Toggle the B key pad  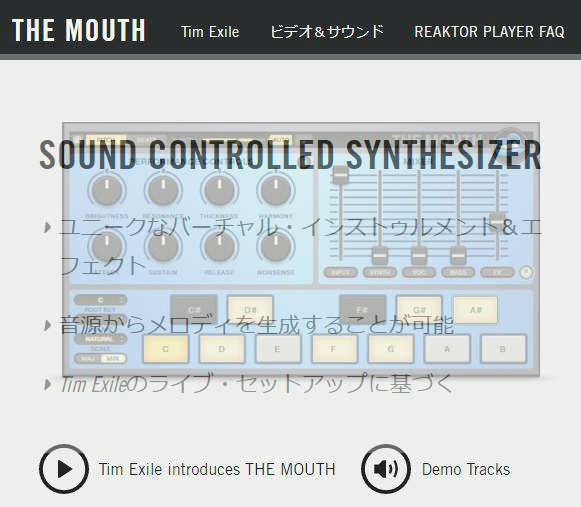tap(503, 349)
